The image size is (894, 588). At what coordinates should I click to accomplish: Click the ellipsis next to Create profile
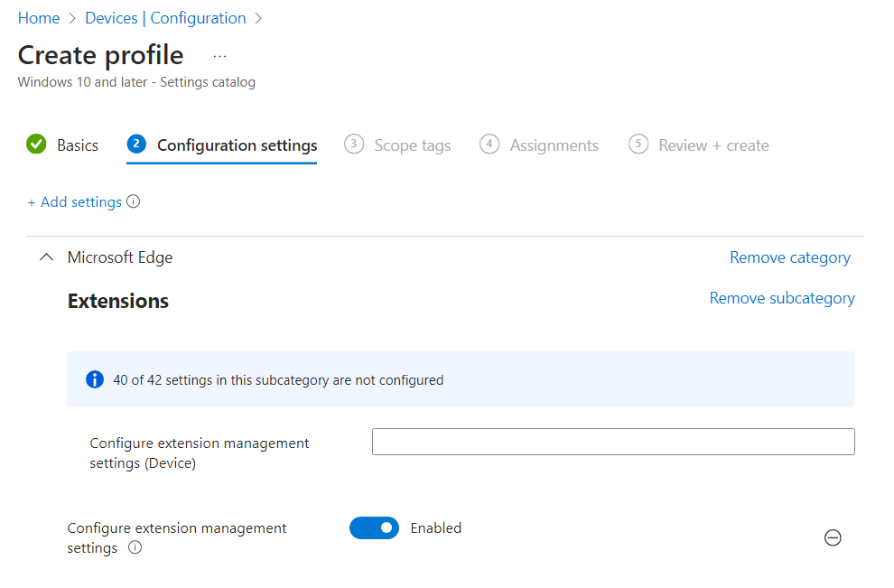pyautogui.click(x=219, y=56)
